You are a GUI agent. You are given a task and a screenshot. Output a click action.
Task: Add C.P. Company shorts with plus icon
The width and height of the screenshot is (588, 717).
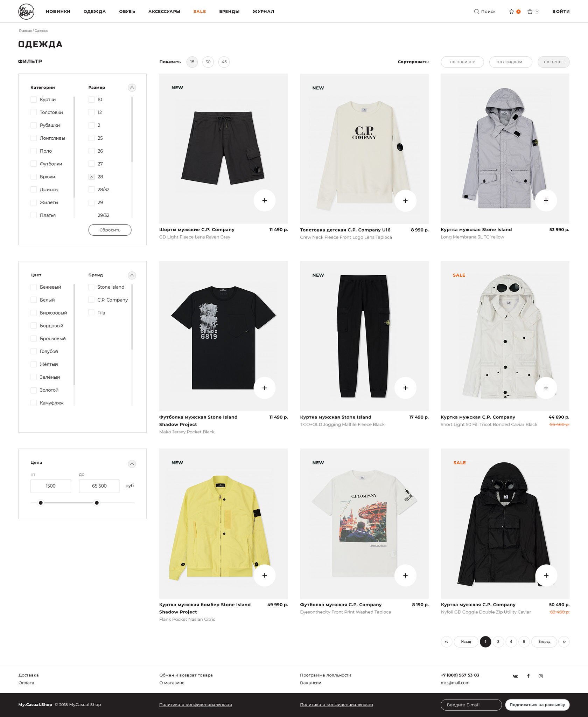click(x=265, y=200)
